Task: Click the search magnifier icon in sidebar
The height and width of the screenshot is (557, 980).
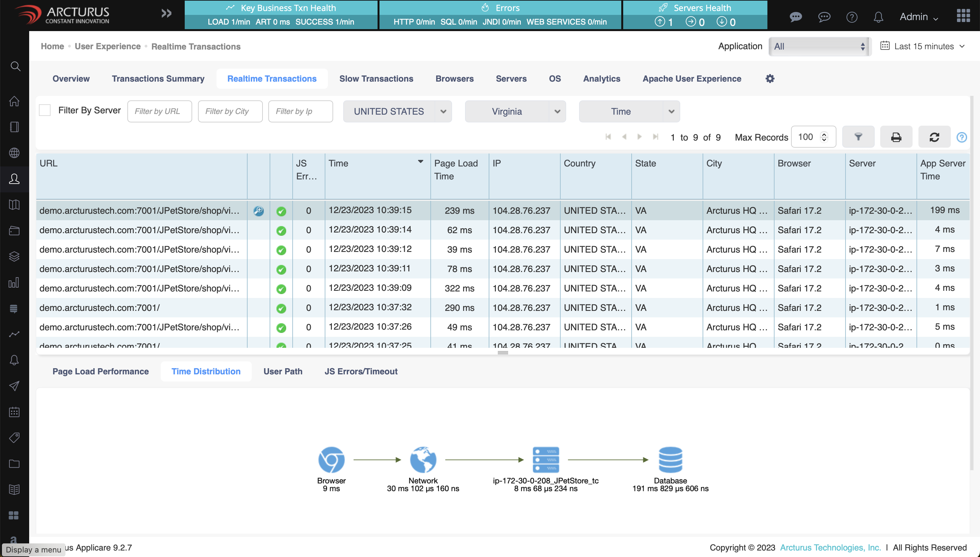Action: pyautogui.click(x=15, y=66)
